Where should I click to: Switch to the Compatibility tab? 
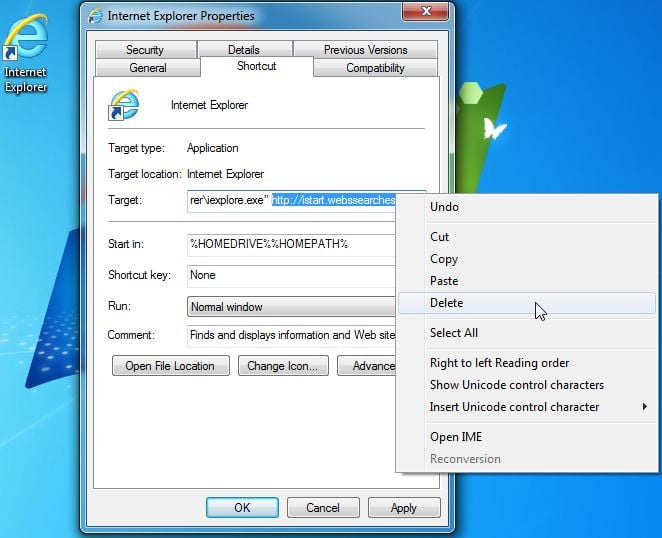(375, 68)
